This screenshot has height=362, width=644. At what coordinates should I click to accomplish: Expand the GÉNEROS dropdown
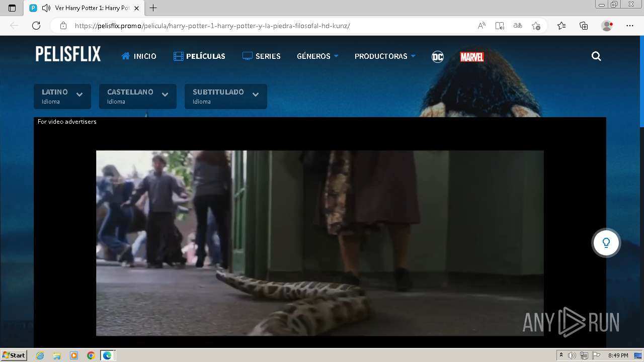coord(317,56)
